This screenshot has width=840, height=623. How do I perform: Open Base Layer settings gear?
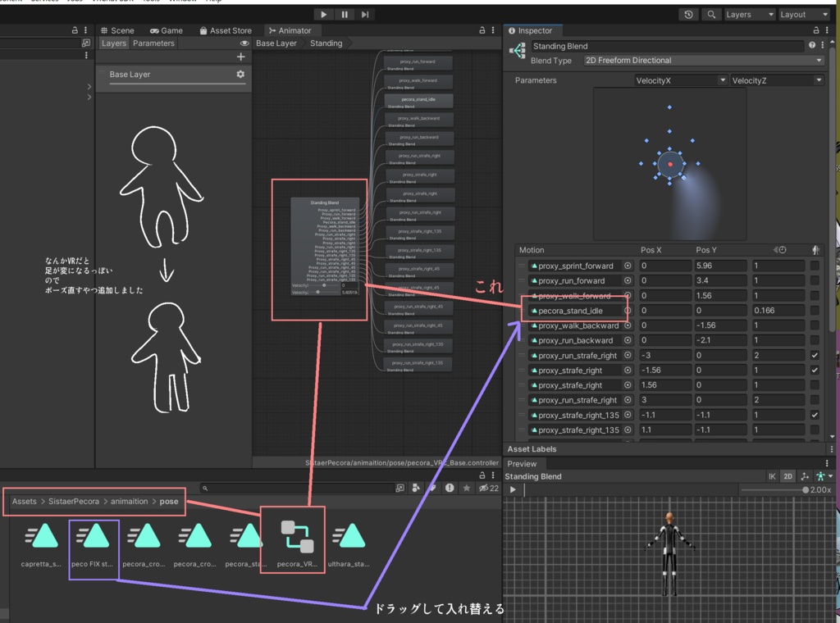240,75
